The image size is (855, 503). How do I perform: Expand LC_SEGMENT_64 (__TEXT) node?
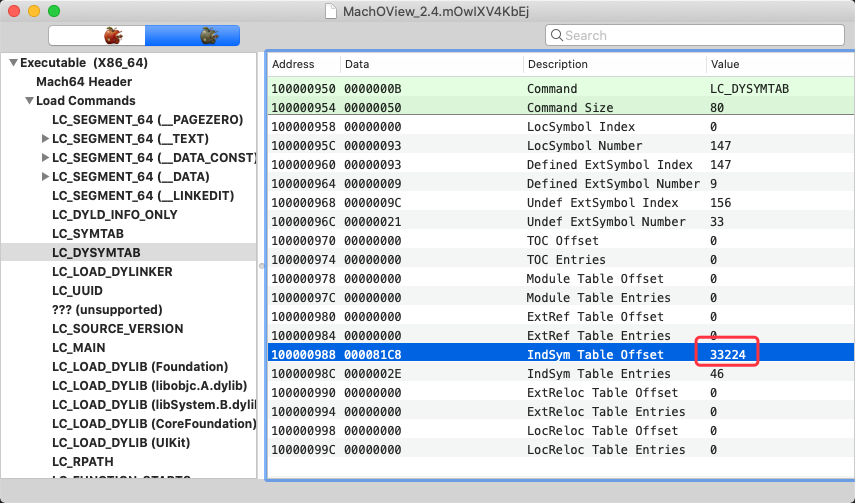(x=46, y=139)
